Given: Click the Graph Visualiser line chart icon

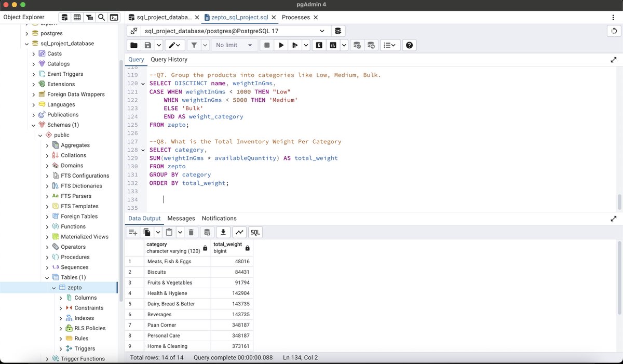Looking at the screenshot, I should tap(239, 232).
